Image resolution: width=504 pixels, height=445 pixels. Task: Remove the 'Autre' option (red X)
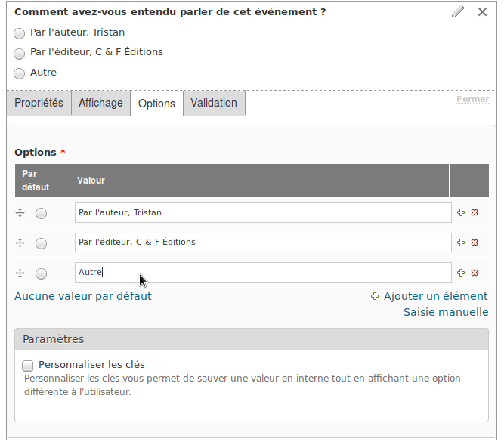pos(475,273)
